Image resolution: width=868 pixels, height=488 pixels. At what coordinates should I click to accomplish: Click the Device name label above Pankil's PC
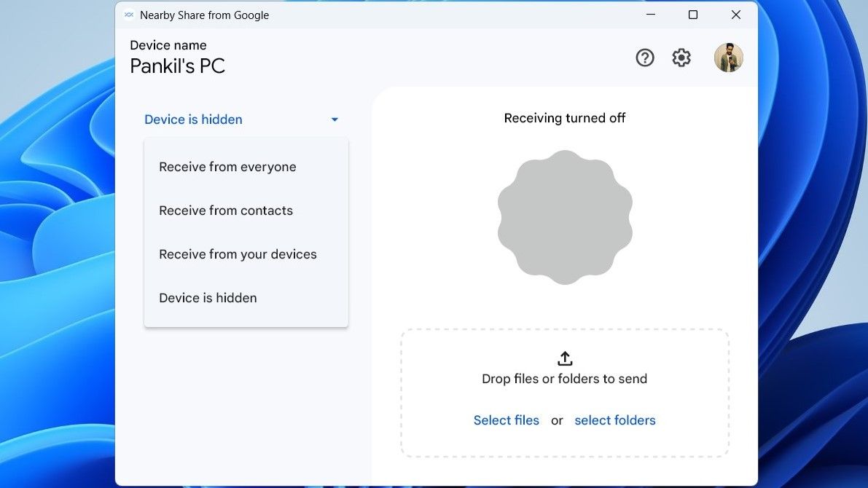[168, 44]
